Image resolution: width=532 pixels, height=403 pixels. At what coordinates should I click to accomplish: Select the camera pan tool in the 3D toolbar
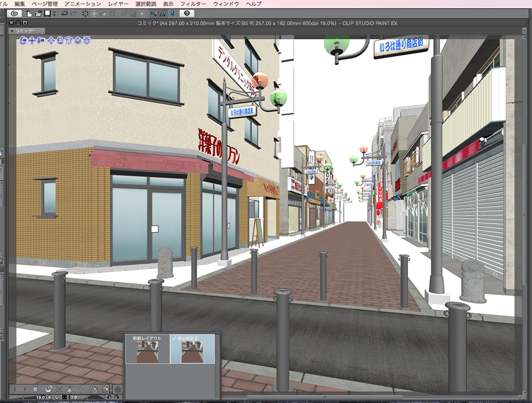click(x=32, y=39)
